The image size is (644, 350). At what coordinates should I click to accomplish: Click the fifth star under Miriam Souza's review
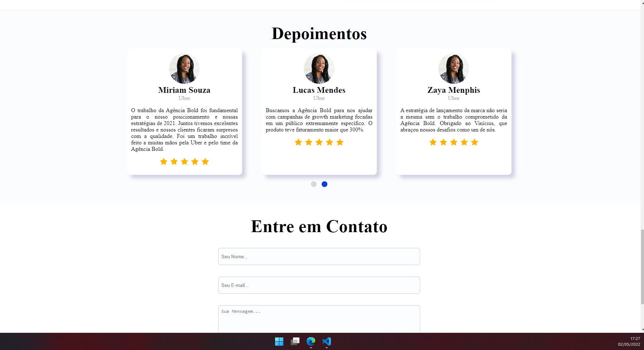click(205, 162)
